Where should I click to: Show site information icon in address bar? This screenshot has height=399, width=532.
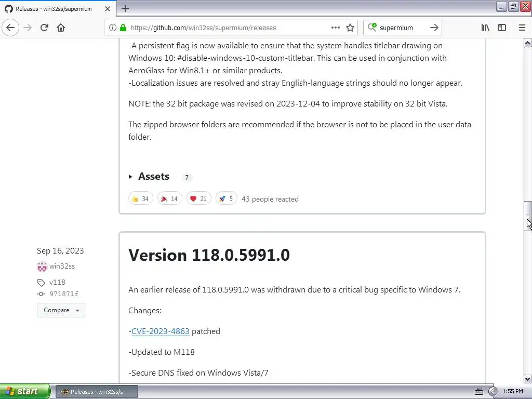tap(113, 28)
